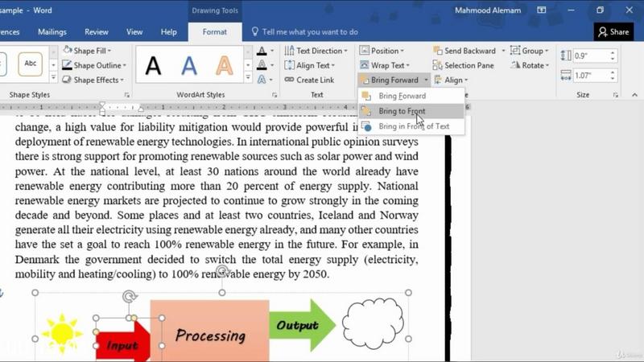
Task: Open Shape Styles dialog launcher
Action: [x=127, y=95]
